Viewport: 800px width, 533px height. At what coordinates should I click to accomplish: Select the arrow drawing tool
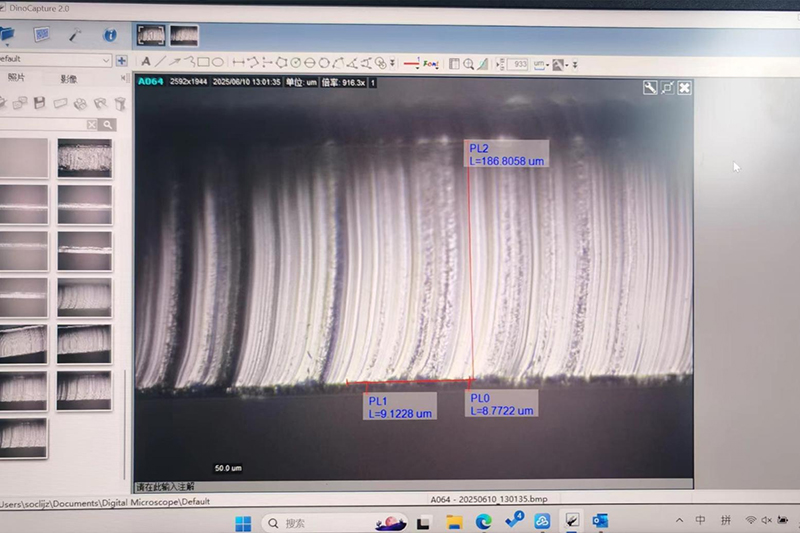tap(174, 62)
